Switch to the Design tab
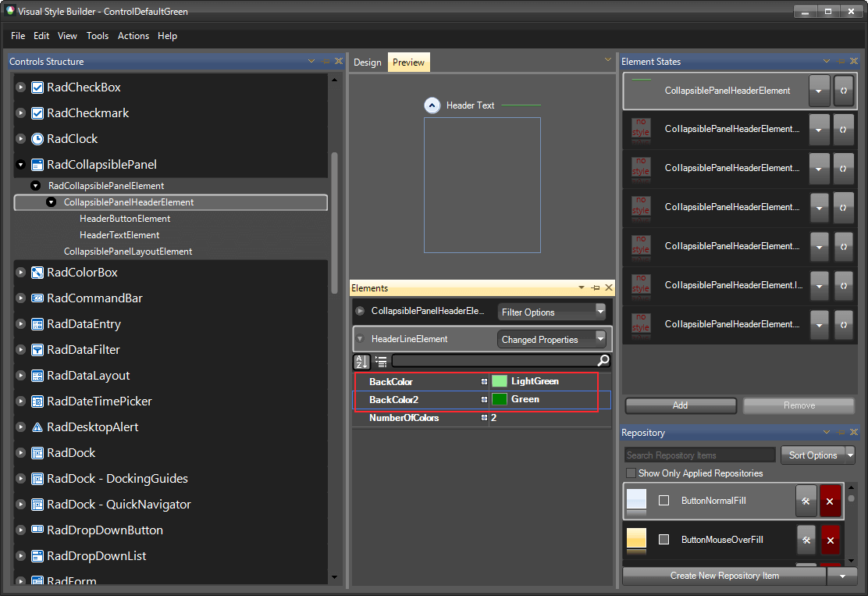 click(367, 62)
